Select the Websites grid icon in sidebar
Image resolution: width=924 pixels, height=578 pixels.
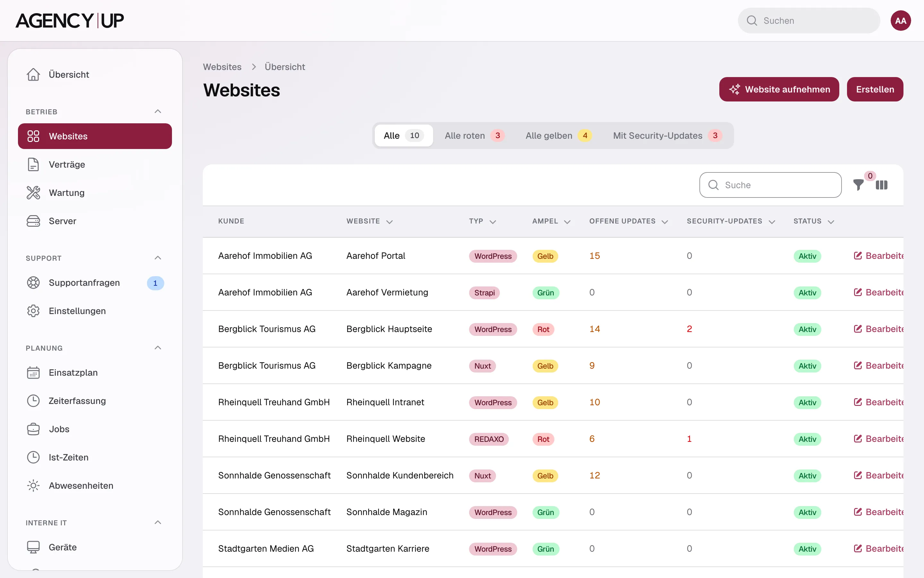(33, 136)
